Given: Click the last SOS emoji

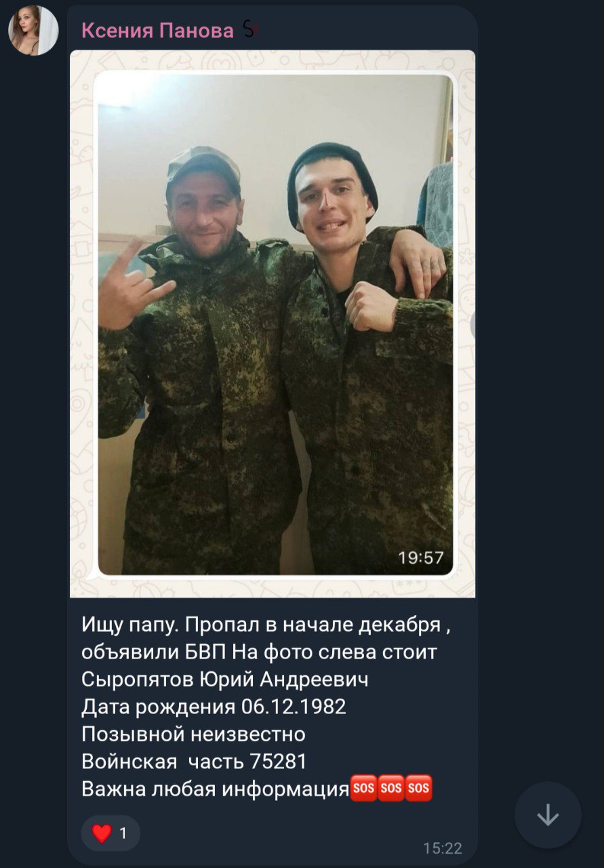Looking at the screenshot, I should point(419,789).
